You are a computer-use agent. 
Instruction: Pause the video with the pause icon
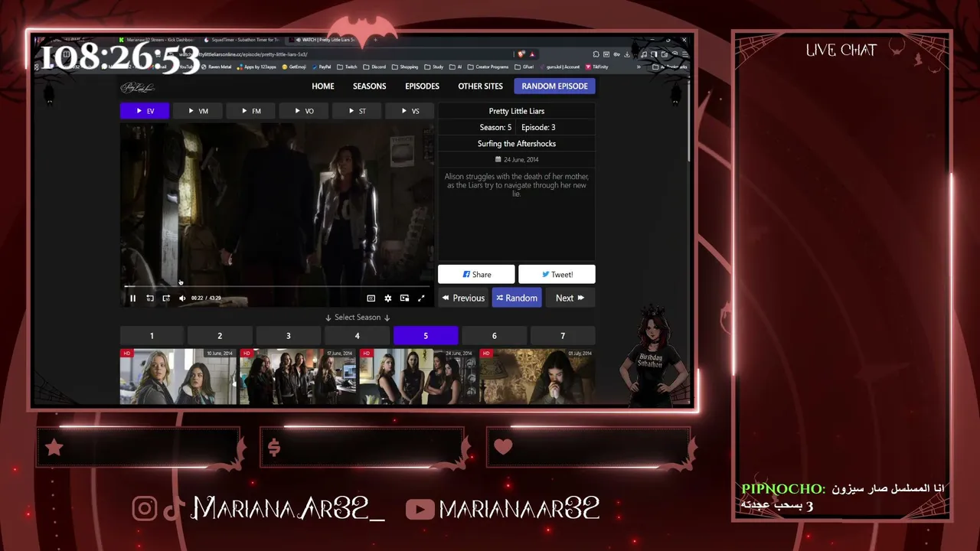coord(132,298)
